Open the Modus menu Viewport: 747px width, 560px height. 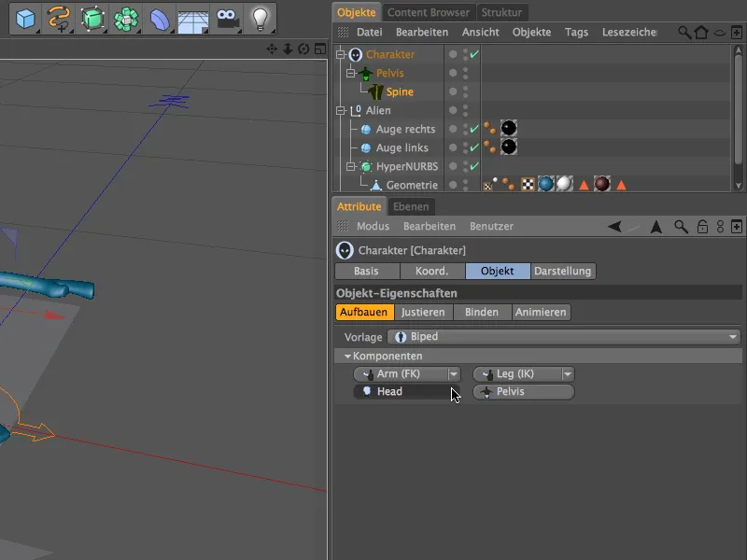[x=373, y=227]
